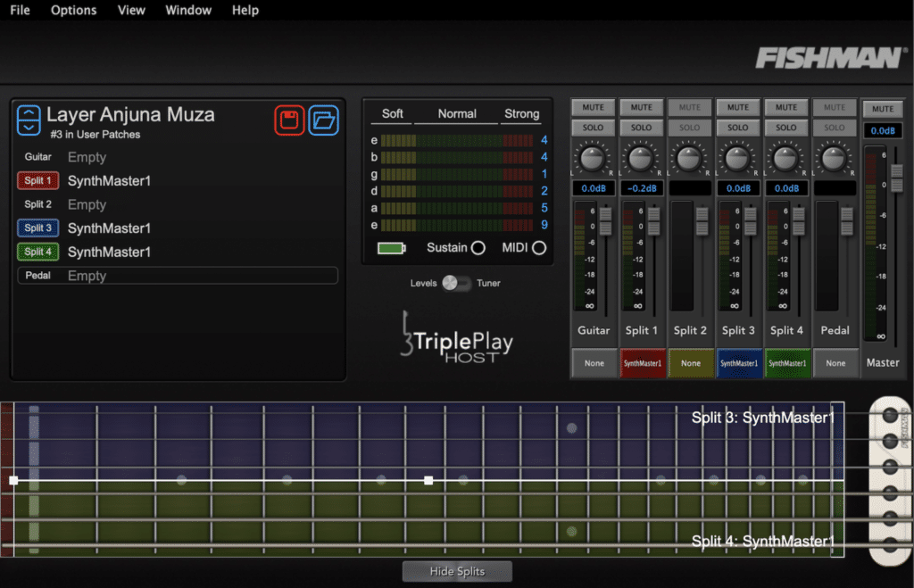This screenshot has height=588, width=914.
Task: Click the Strong sensitivity label
Action: click(x=521, y=113)
